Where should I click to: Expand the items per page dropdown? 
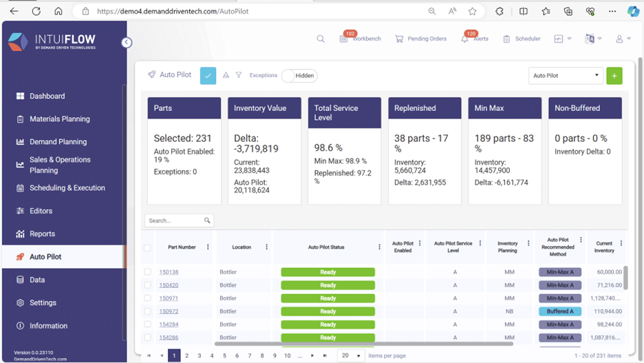tap(351, 355)
